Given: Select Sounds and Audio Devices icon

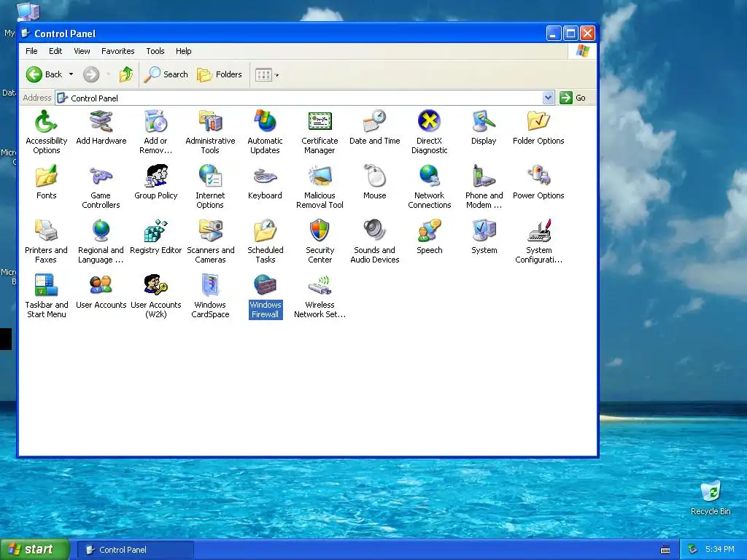Looking at the screenshot, I should (x=374, y=242).
